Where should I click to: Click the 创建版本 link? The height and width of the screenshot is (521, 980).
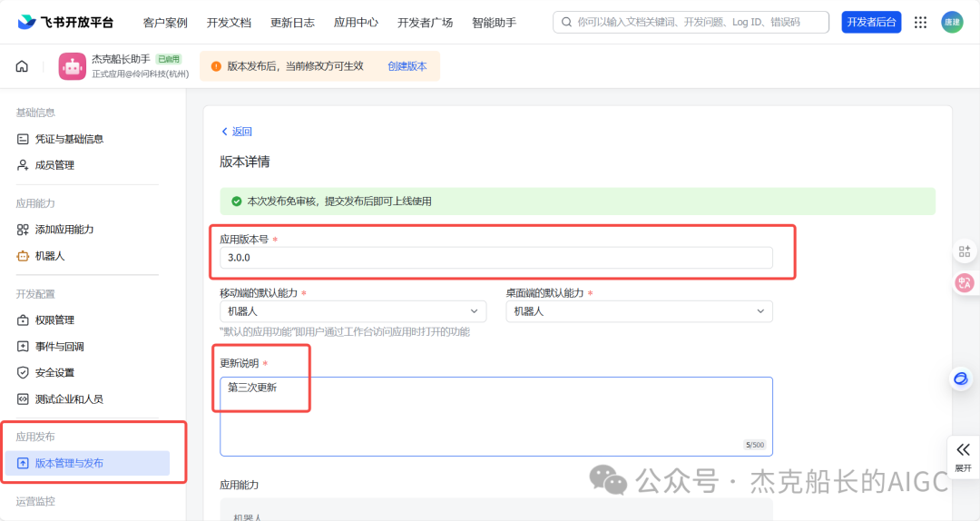[x=407, y=66]
